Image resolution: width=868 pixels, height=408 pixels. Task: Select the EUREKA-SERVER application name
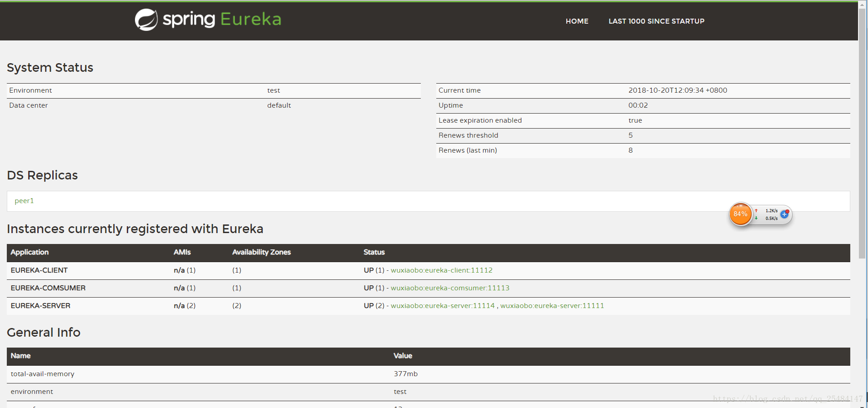coord(40,306)
